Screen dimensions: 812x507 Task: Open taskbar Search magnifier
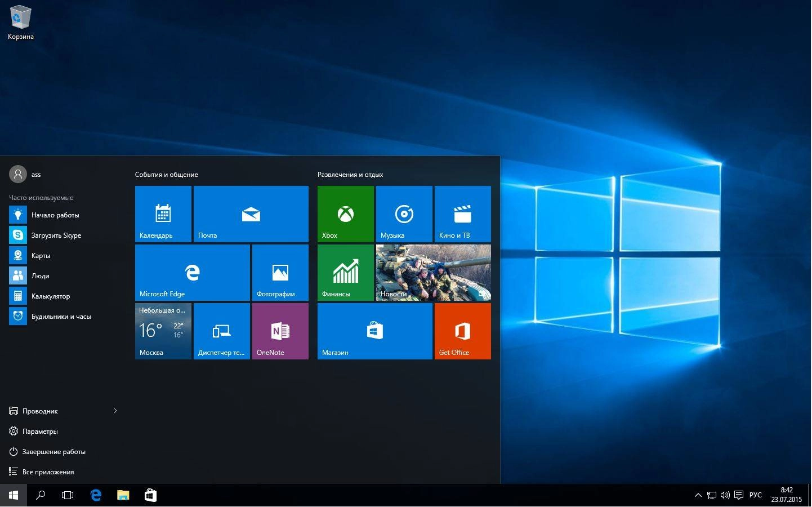point(41,495)
